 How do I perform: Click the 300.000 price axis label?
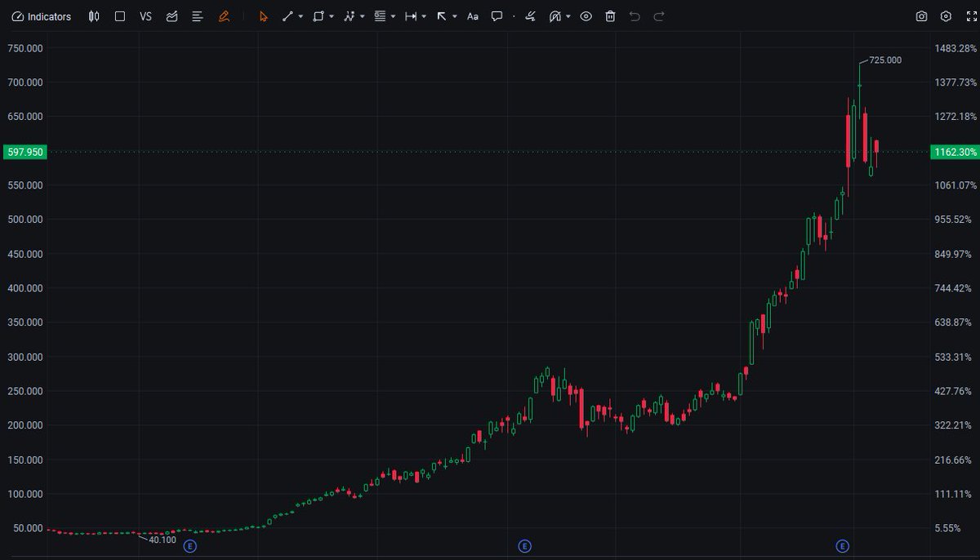25,357
